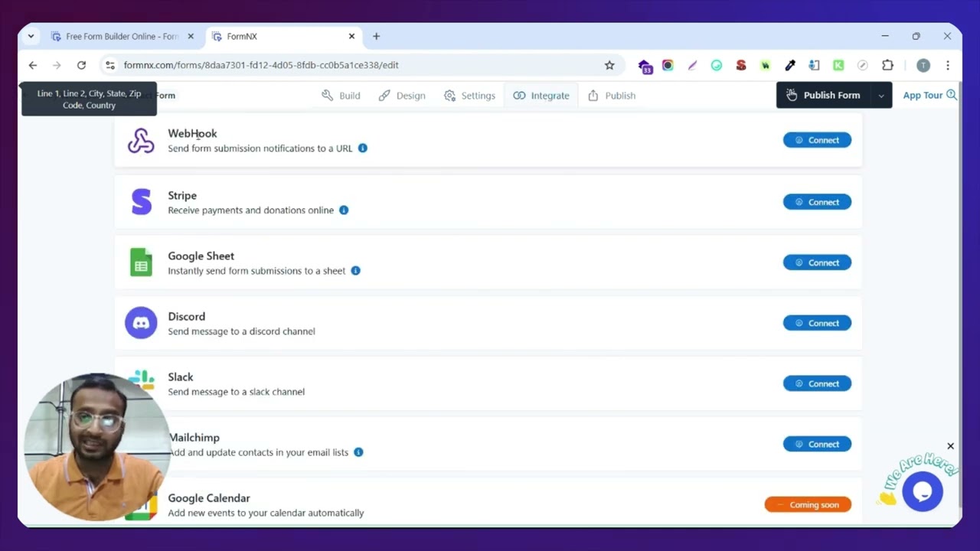The image size is (980, 551).
Task: View site information icon in address bar
Action: [x=110, y=65]
